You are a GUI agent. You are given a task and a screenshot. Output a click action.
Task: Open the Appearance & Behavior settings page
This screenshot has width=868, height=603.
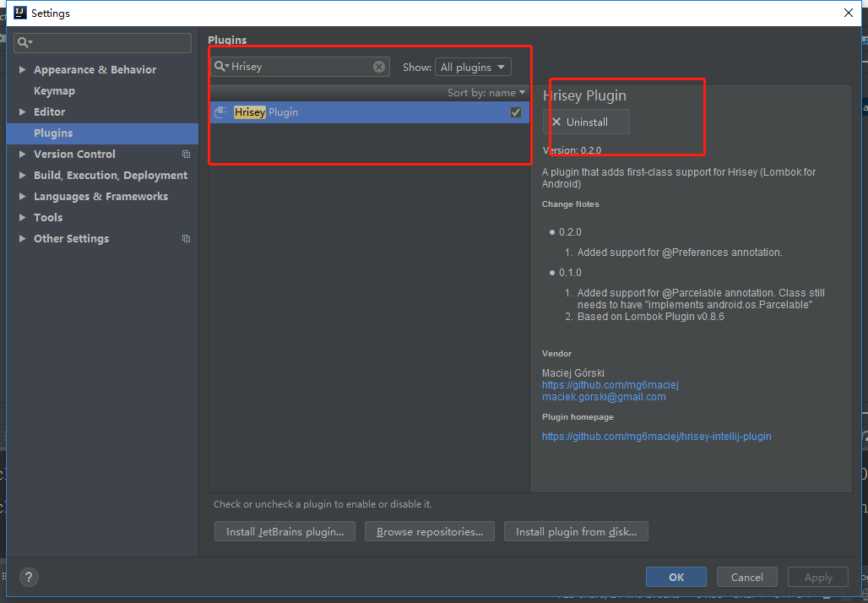(95, 70)
